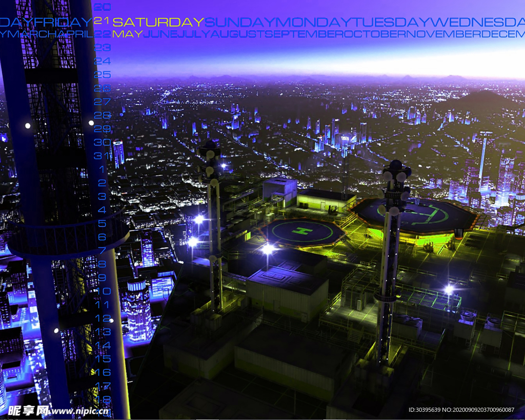Choose date 16 in the date column
The image size is (525, 420).
103,372
